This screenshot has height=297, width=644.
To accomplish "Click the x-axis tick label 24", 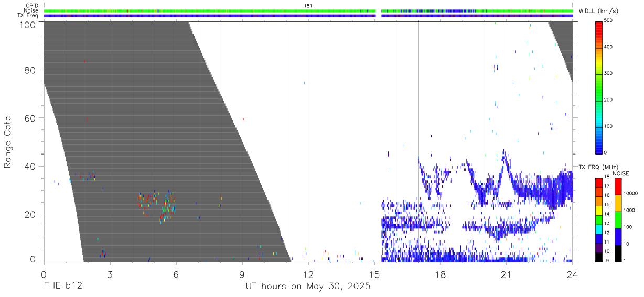I will pos(573,273).
